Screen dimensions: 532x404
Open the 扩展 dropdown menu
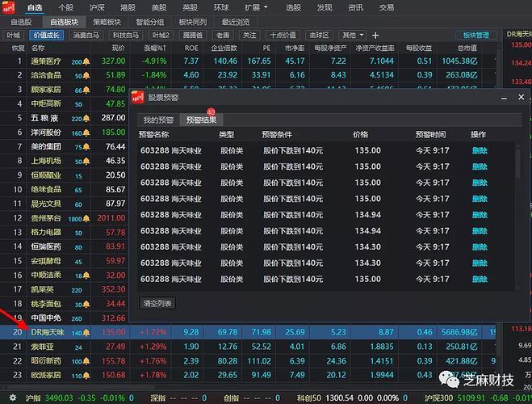click(256, 7)
